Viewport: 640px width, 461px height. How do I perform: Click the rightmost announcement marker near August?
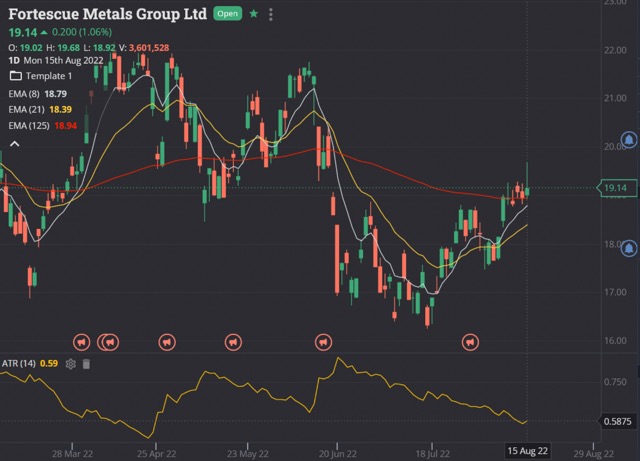coord(469,342)
